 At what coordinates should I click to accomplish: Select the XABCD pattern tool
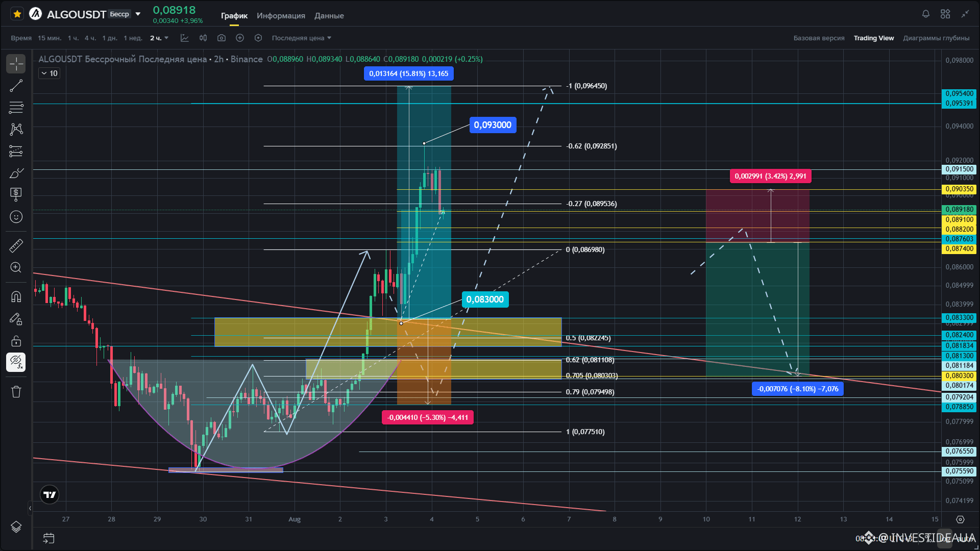point(16,129)
